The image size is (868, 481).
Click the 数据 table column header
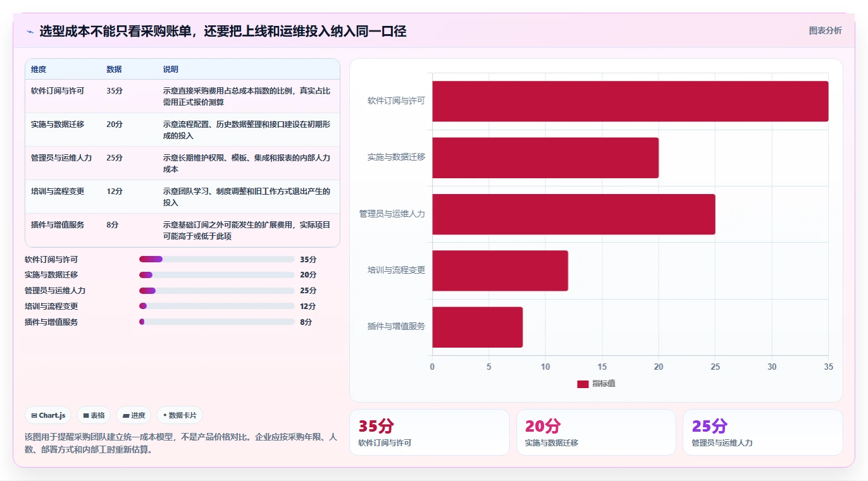(114, 70)
